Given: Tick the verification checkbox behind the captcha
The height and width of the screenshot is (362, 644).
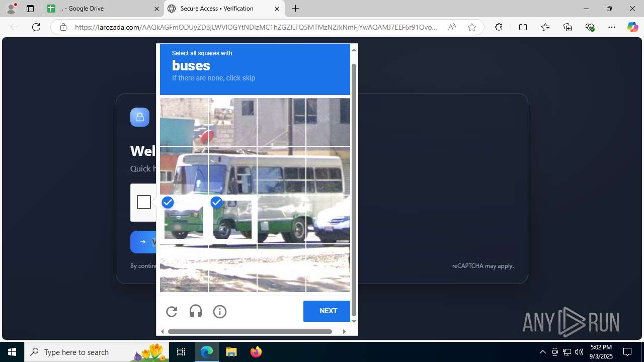Looking at the screenshot, I should [144, 202].
